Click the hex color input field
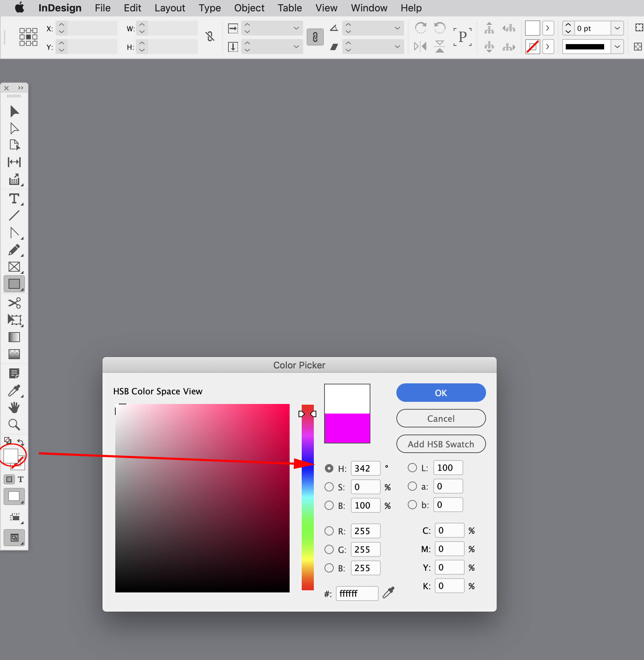This screenshot has width=644, height=660. [x=357, y=593]
